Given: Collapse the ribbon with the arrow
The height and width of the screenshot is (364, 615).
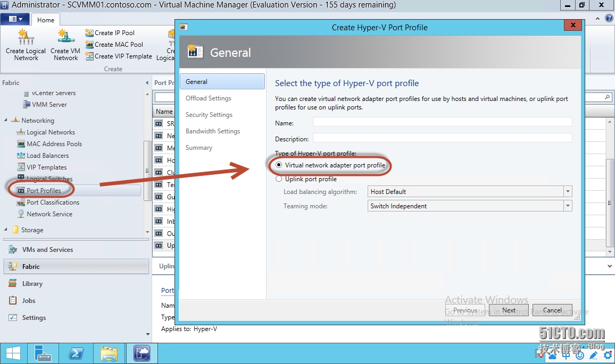Looking at the screenshot, I should pyautogui.click(x=597, y=19).
